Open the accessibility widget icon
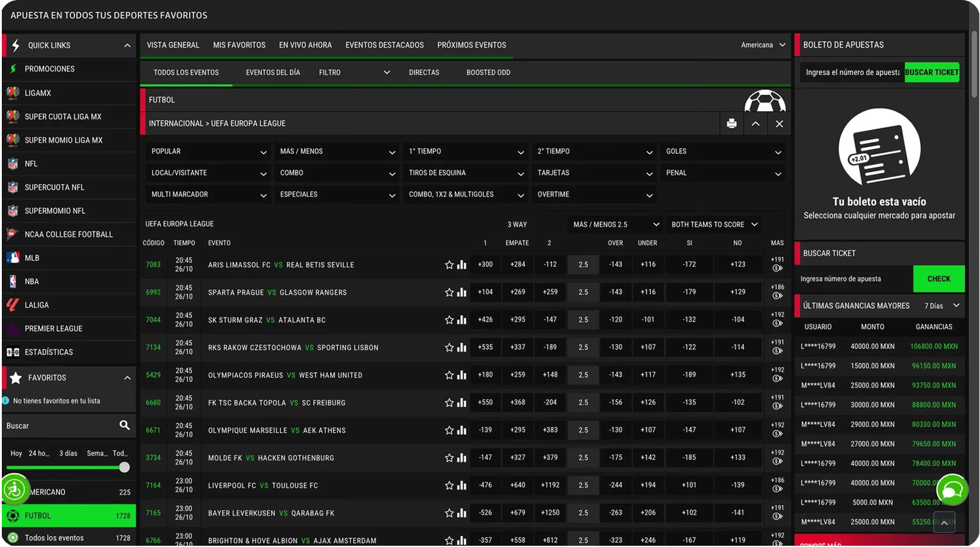Viewport: 980px width, 547px height. click(15, 489)
